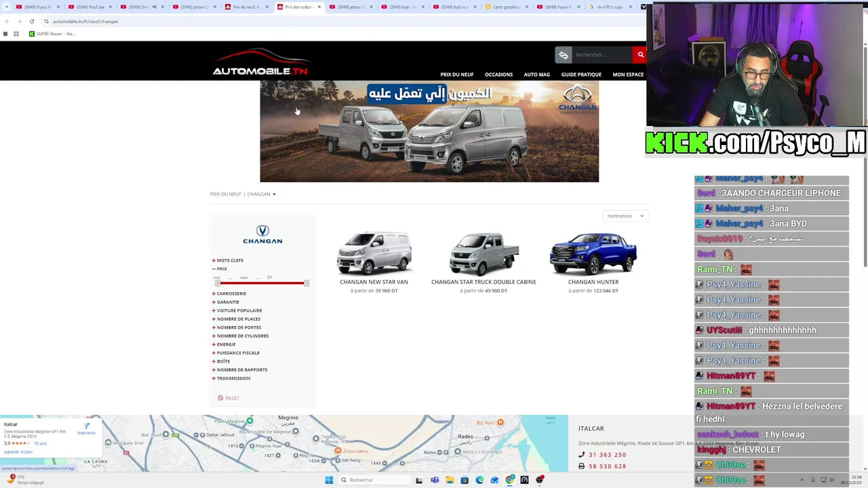Open the MON ESPACE menu

628,75
